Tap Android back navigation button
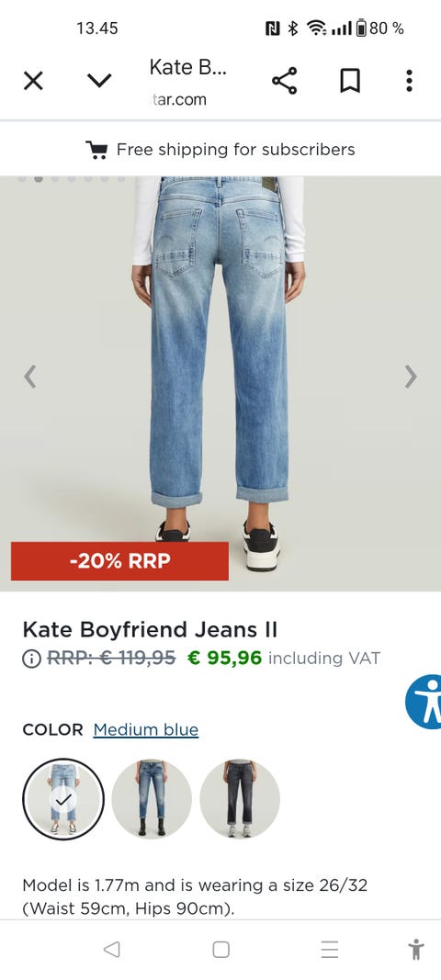 pos(111,950)
